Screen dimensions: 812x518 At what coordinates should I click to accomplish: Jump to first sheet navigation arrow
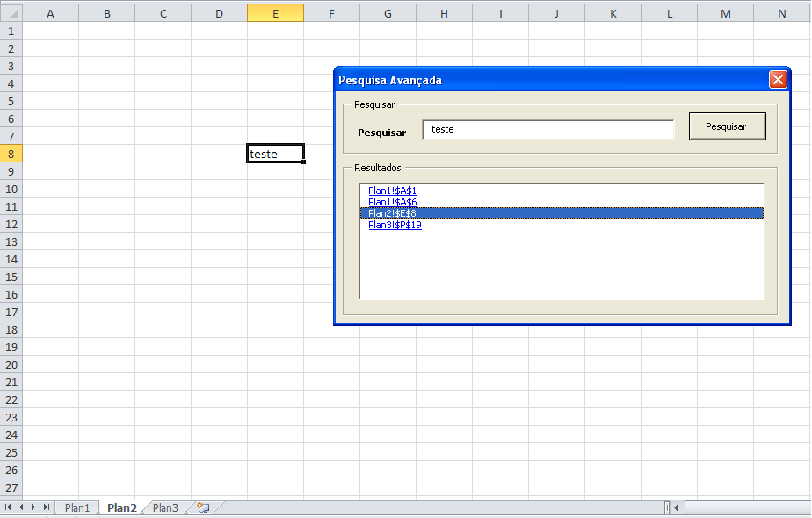(x=8, y=507)
